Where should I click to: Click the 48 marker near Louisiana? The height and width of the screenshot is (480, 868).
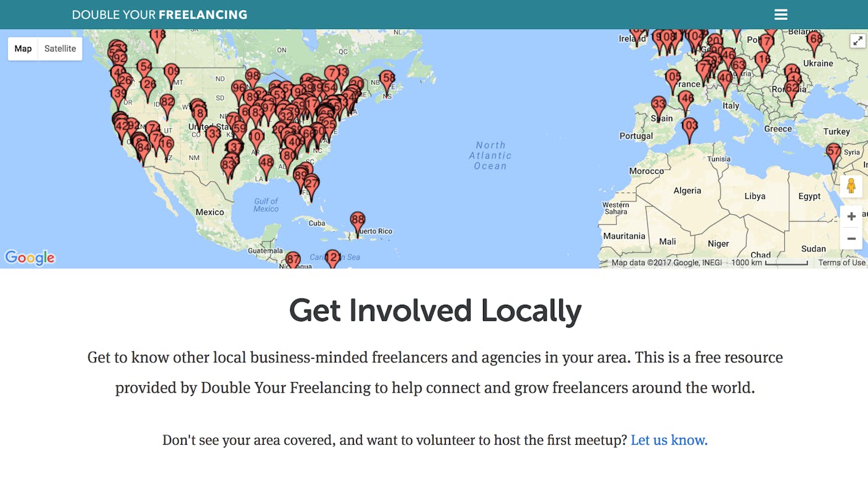(267, 162)
